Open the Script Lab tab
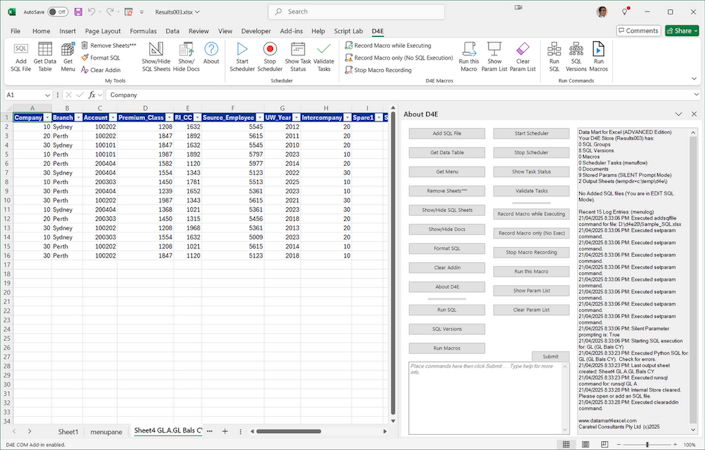705x450 pixels. tap(348, 31)
